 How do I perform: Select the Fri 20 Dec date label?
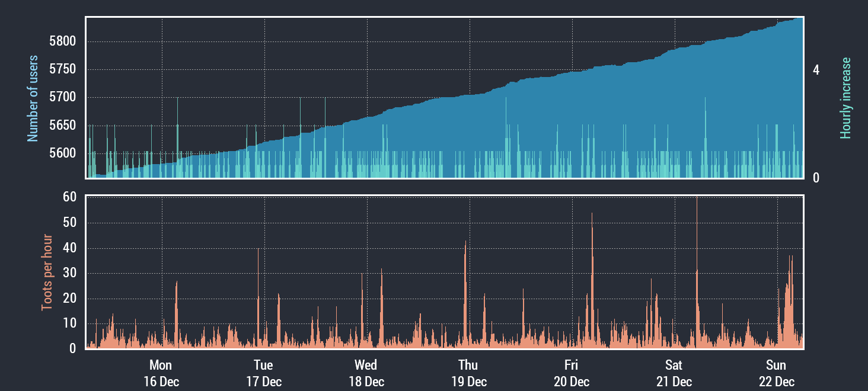coord(572,373)
